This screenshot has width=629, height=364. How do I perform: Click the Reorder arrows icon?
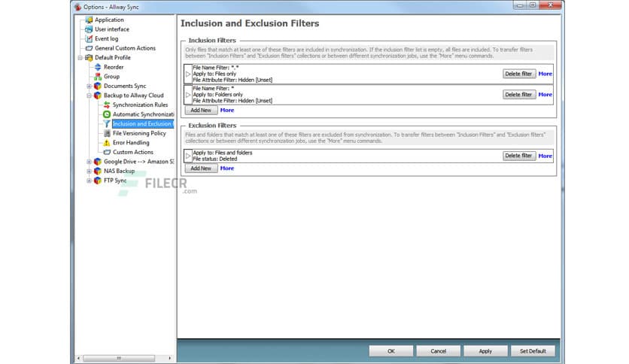tap(98, 67)
